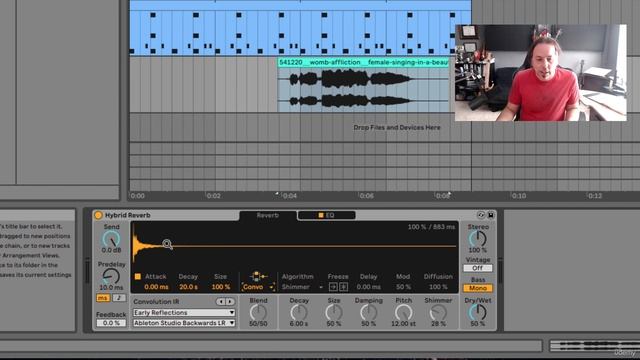The height and width of the screenshot is (360, 640).
Task: Click the hot-swap preset icon
Action: 481,215
